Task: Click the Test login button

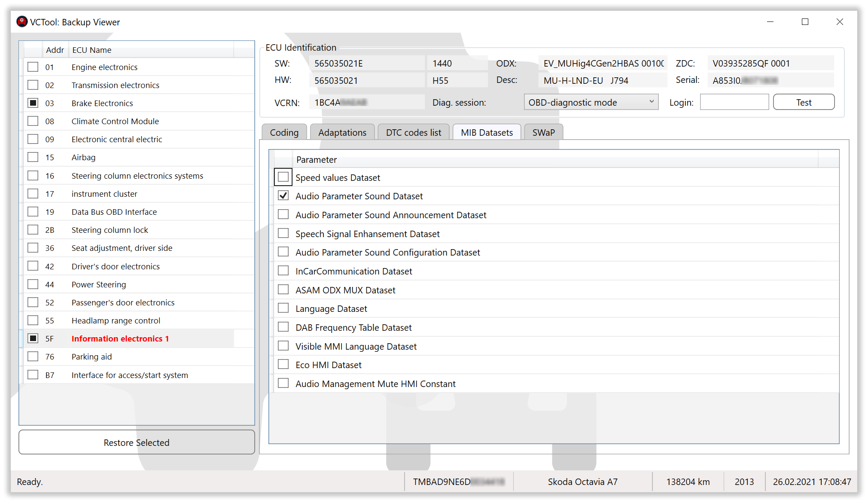Action: 803,102
